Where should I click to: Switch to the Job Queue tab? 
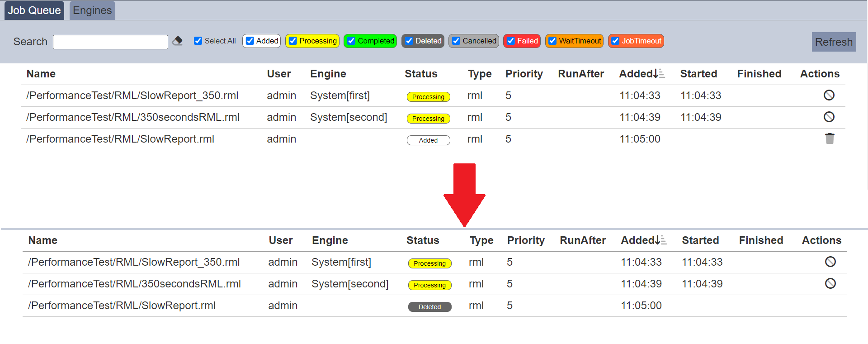point(34,10)
